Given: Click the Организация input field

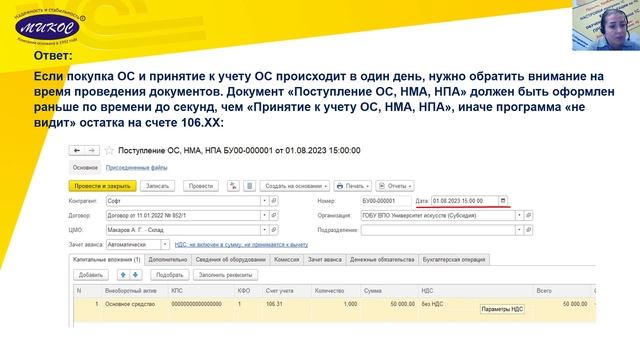Looking at the screenshot, I should (x=438, y=215).
